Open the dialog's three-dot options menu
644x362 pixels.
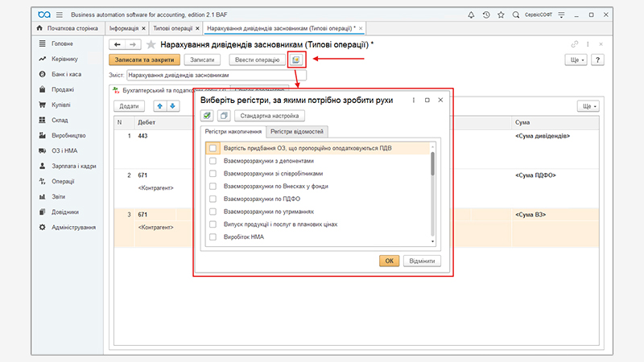tap(413, 100)
